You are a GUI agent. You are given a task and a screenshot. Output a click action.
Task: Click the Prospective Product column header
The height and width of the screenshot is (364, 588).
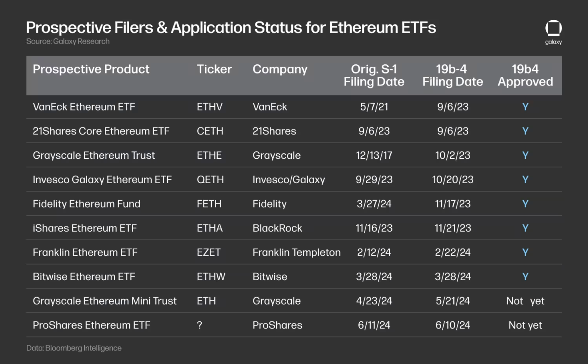pos(91,69)
